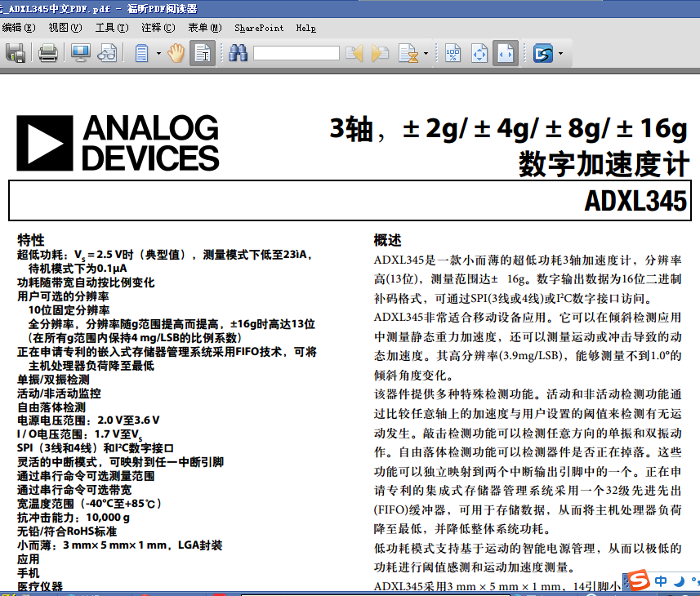Image resolution: width=700 pixels, height=596 pixels.
Task: Open full screen monitor view icon
Action: point(80,54)
